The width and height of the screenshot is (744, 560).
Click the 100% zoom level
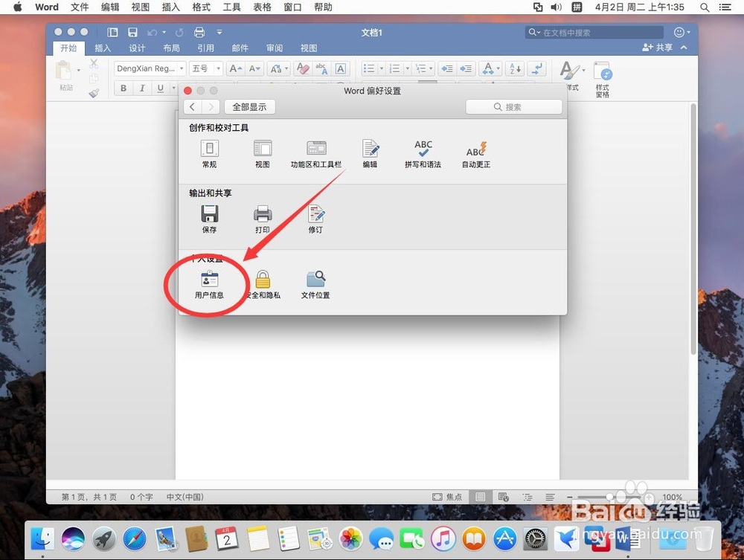point(673,497)
